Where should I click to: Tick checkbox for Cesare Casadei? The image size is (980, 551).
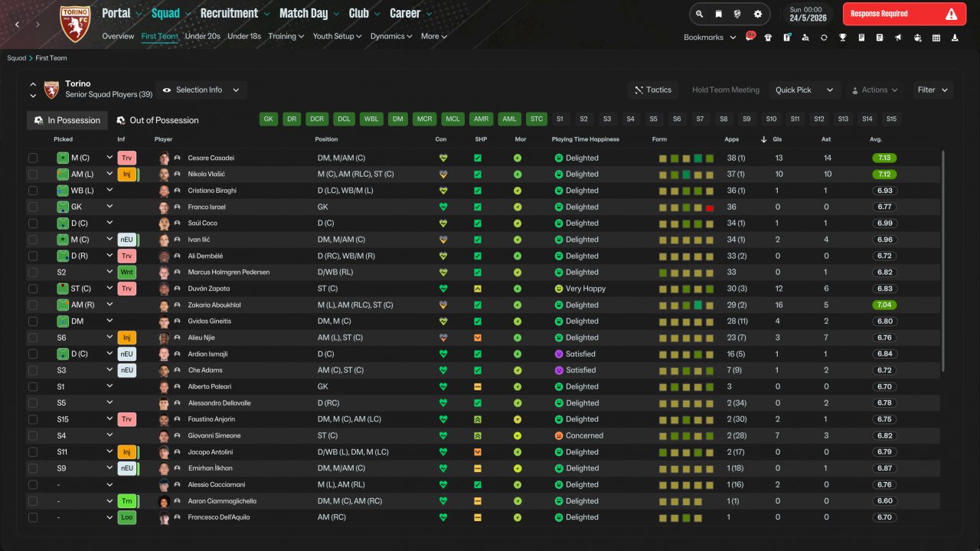point(33,158)
